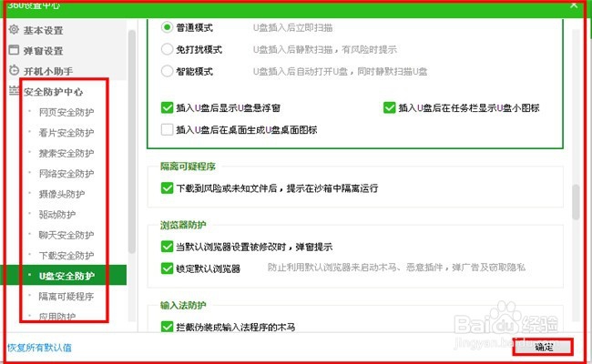Go to 搜索安全防护
592x364 pixels.
coord(66,153)
